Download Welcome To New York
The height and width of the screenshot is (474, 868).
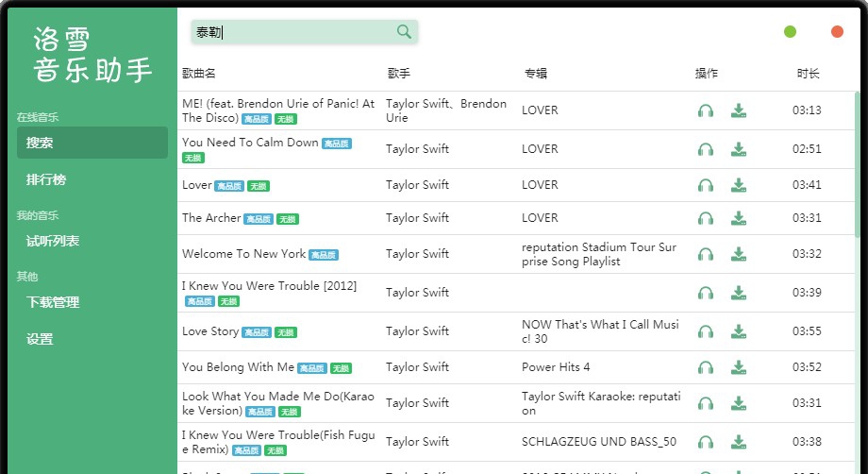tap(739, 254)
